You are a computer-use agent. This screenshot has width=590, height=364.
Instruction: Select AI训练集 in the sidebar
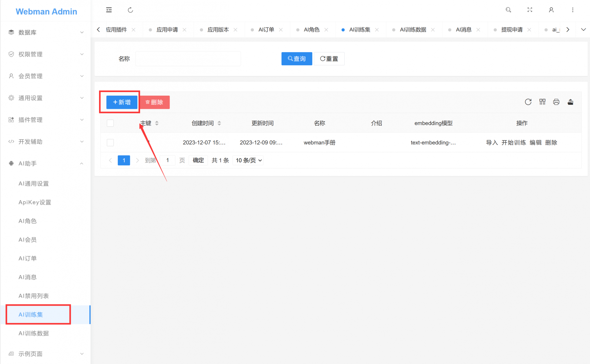[x=46, y=315]
